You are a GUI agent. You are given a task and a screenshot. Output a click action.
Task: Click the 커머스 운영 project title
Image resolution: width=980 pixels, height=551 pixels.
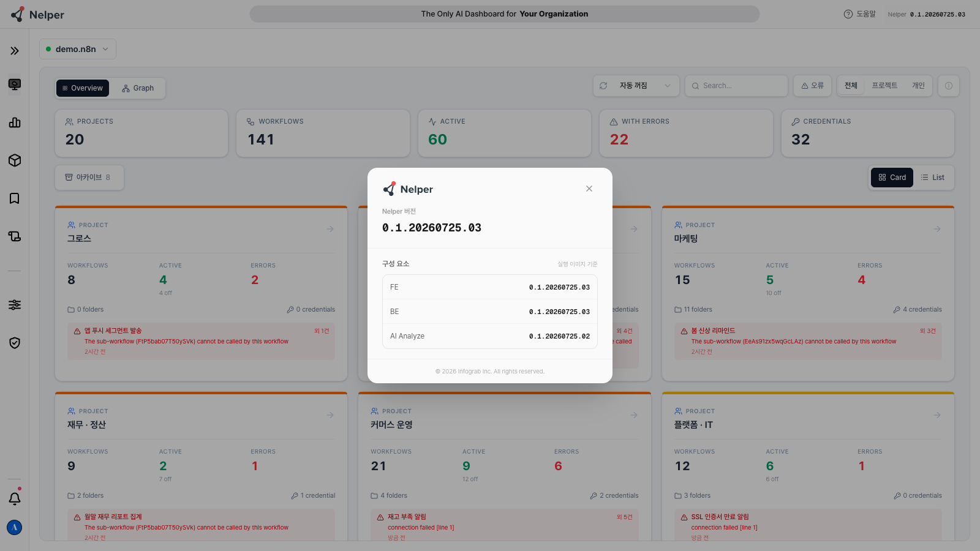point(391,424)
